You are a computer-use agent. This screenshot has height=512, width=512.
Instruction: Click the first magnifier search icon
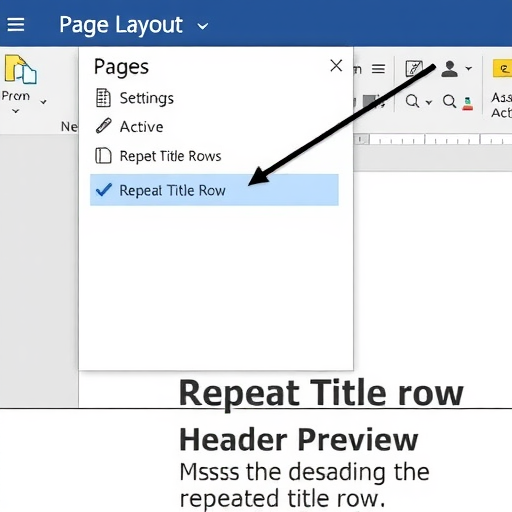tap(413, 101)
